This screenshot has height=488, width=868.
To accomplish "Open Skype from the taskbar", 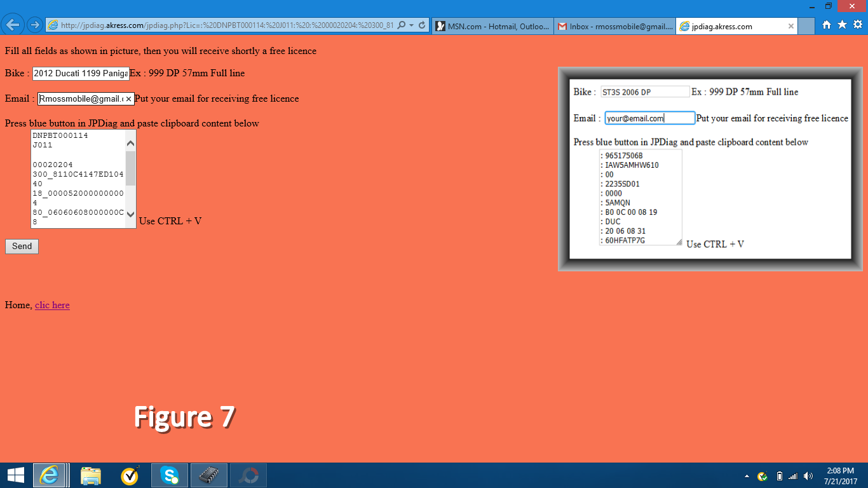I will [x=170, y=475].
